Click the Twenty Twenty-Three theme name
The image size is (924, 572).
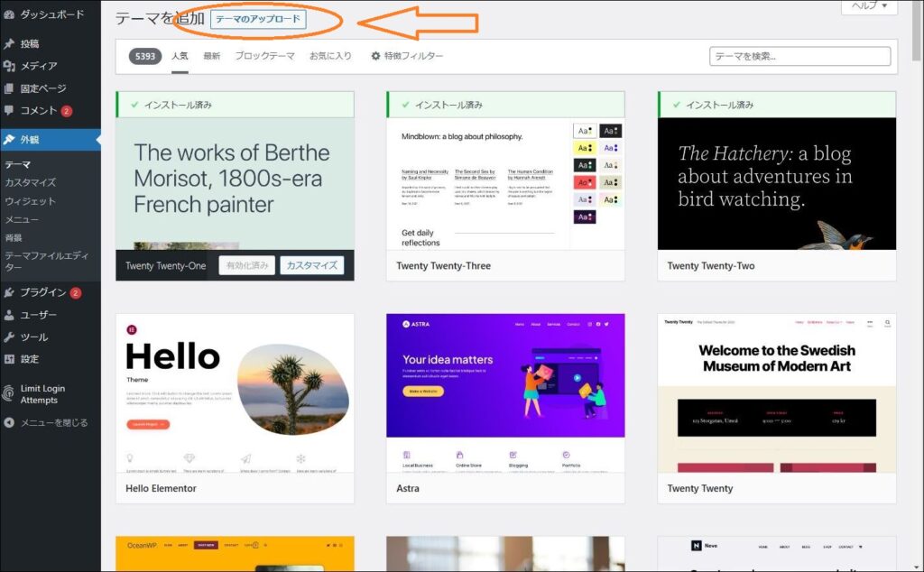[443, 266]
